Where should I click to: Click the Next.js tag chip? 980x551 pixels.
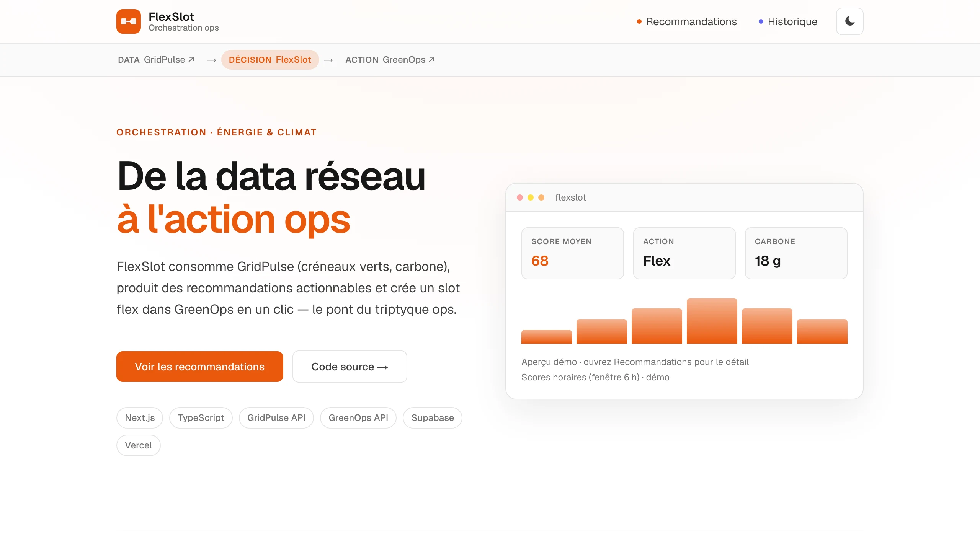(140, 418)
